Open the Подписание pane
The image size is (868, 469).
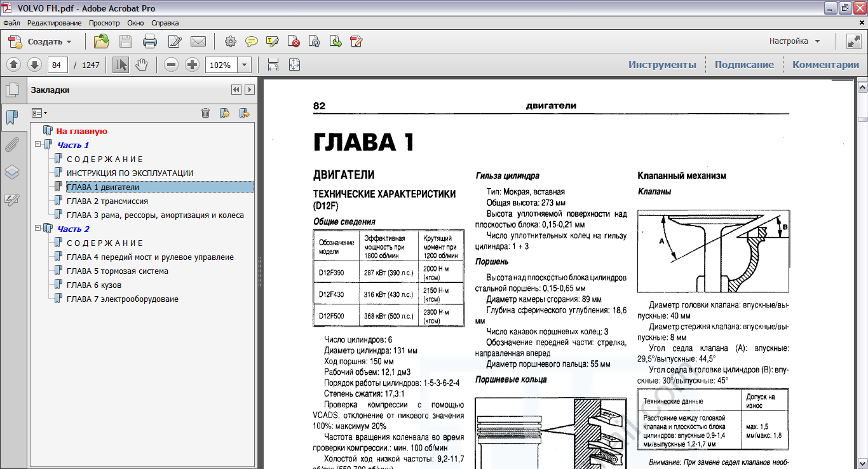tap(744, 64)
